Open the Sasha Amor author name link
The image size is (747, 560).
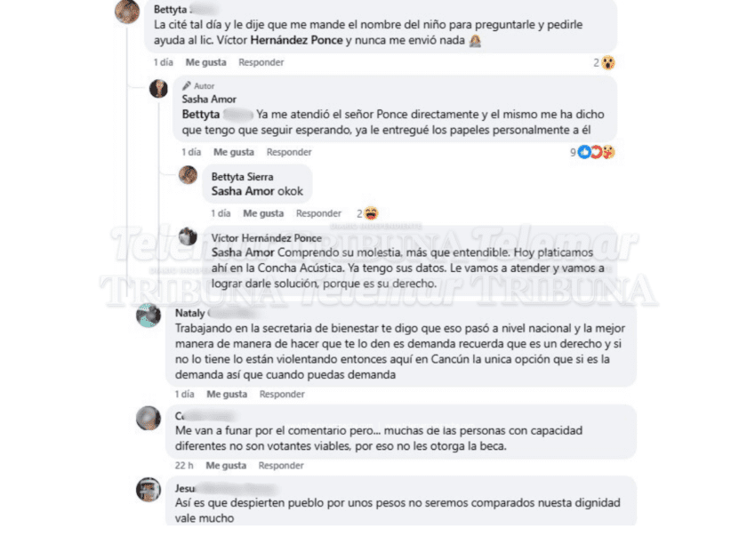pos(209,100)
